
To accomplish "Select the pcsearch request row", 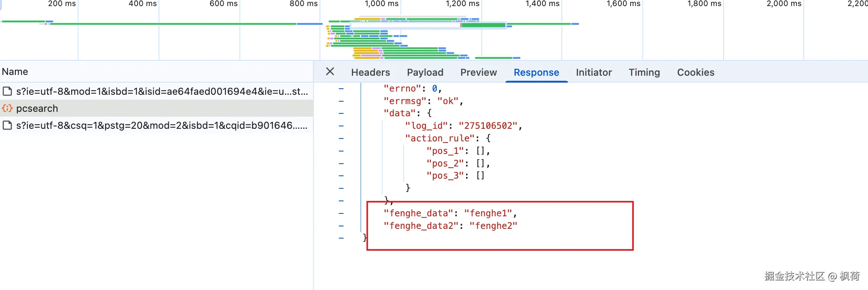I will pos(157,108).
